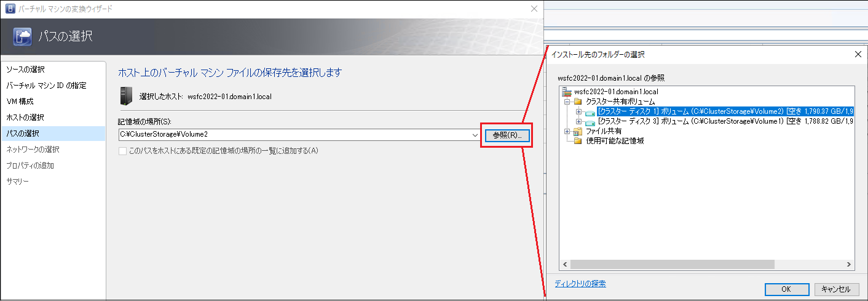
Task: Select the Volume1 クラスター ディスク 3 row
Action: 725,121
